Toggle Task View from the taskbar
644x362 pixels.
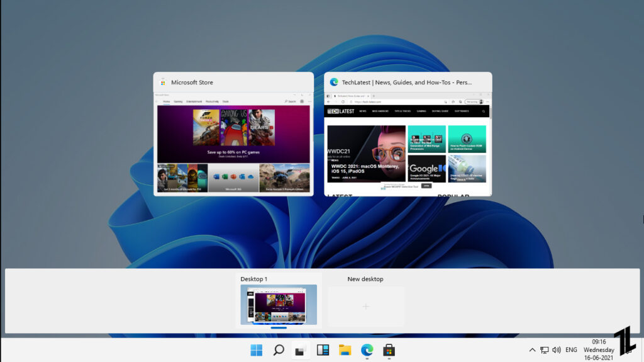[x=301, y=351]
